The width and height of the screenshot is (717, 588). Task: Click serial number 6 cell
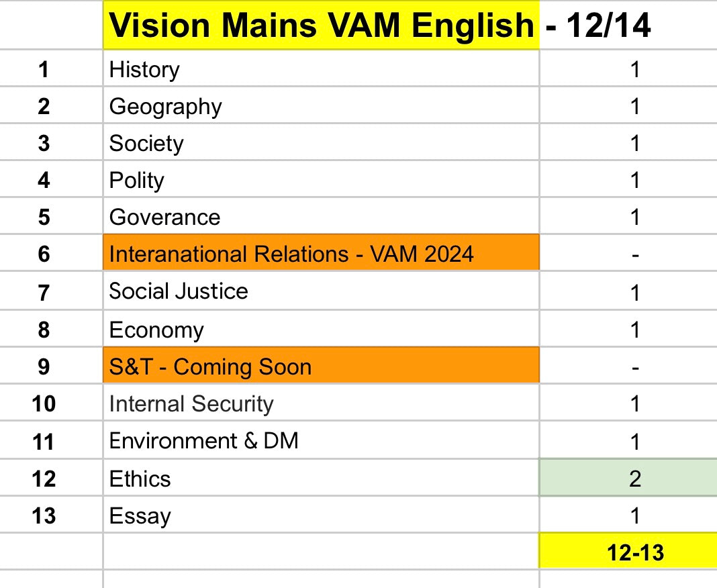[x=44, y=254]
